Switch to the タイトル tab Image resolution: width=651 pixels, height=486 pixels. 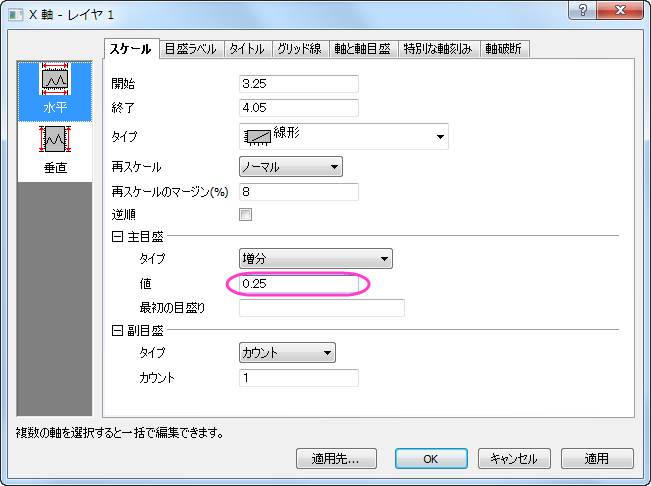pos(247,49)
